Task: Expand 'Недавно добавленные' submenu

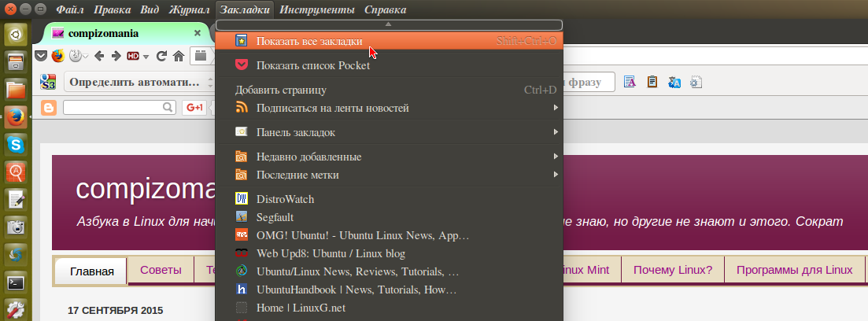Action: pyautogui.click(x=390, y=157)
